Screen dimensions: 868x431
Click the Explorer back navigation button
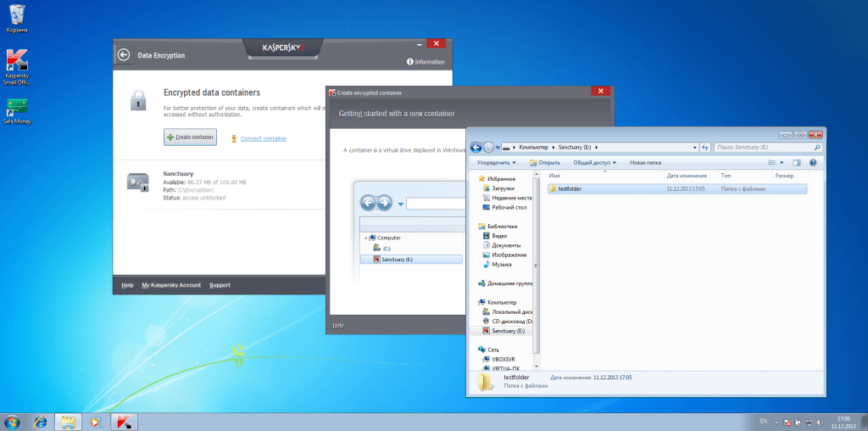476,148
